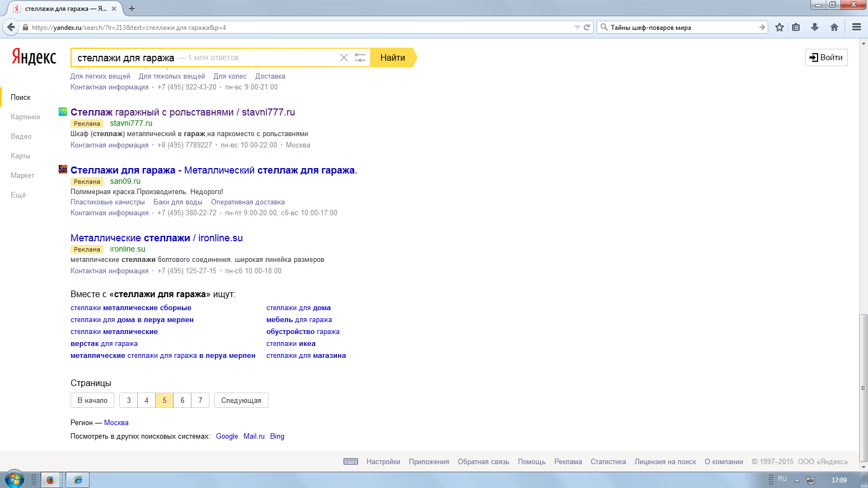The image size is (868, 488).
Task: Click the san09.ru result favicon
Action: [x=63, y=170]
